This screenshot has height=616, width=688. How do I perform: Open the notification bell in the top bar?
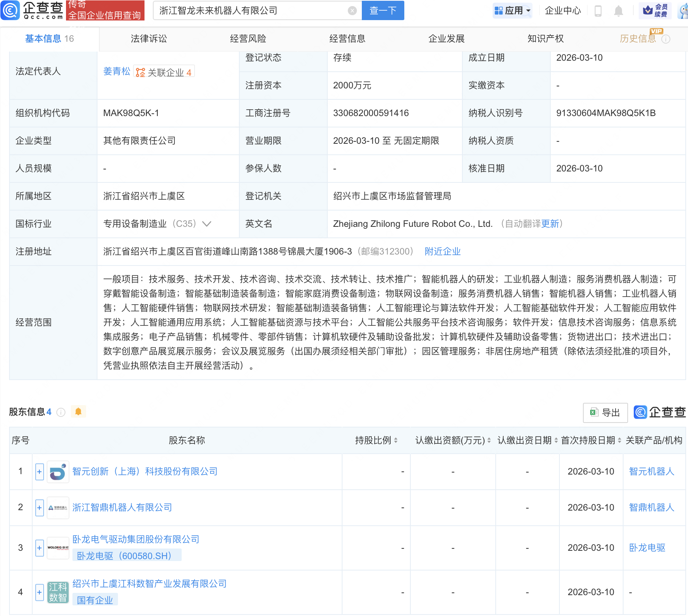(619, 11)
